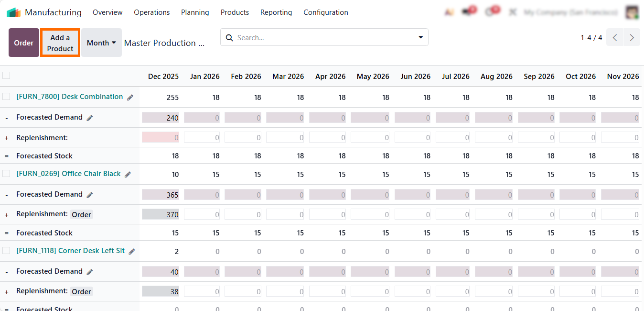Image resolution: width=644 pixels, height=311 pixels.
Task: Go to next page arrow
Action: (x=632, y=38)
